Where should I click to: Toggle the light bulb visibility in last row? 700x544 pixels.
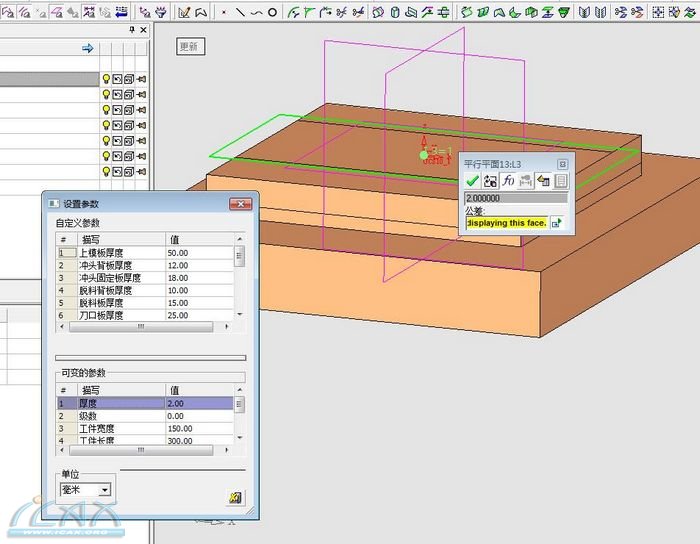pos(105,170)
